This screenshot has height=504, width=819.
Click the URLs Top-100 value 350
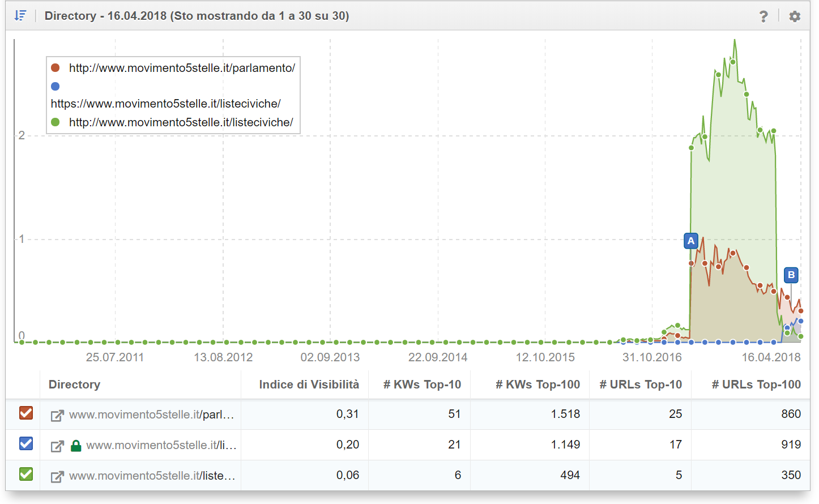(x=791, y=475)
